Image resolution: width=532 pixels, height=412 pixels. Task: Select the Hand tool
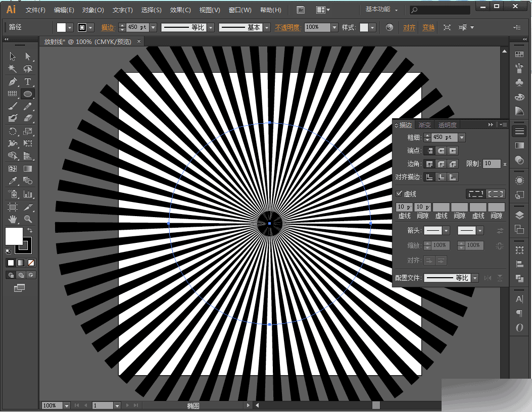pyautogui.click(x=13, y=219)
